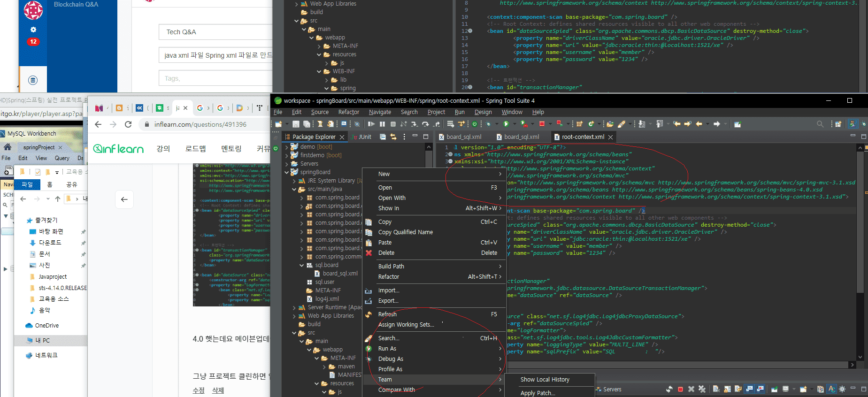Collapse the springBoard project tree

(287, 172)
